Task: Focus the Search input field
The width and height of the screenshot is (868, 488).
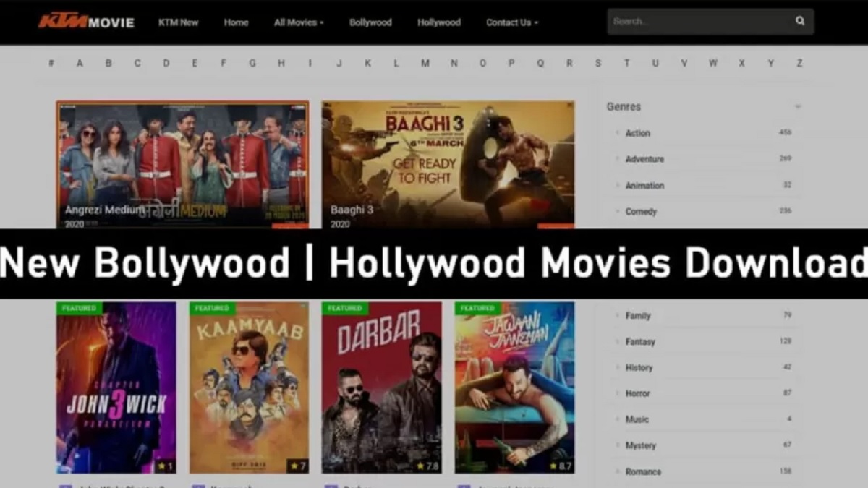Action: 698,22
